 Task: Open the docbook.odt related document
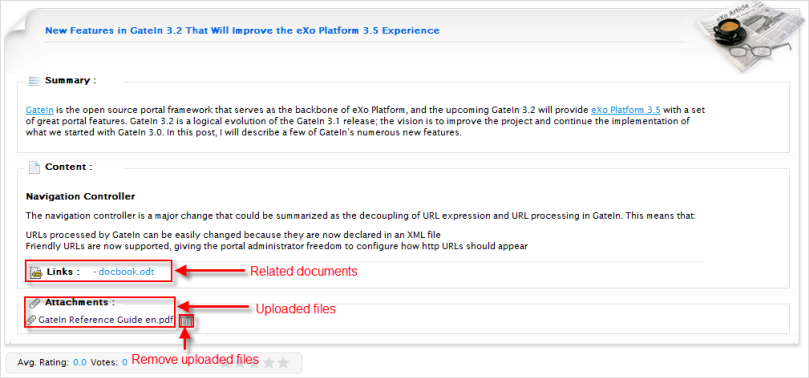[126, 272]
